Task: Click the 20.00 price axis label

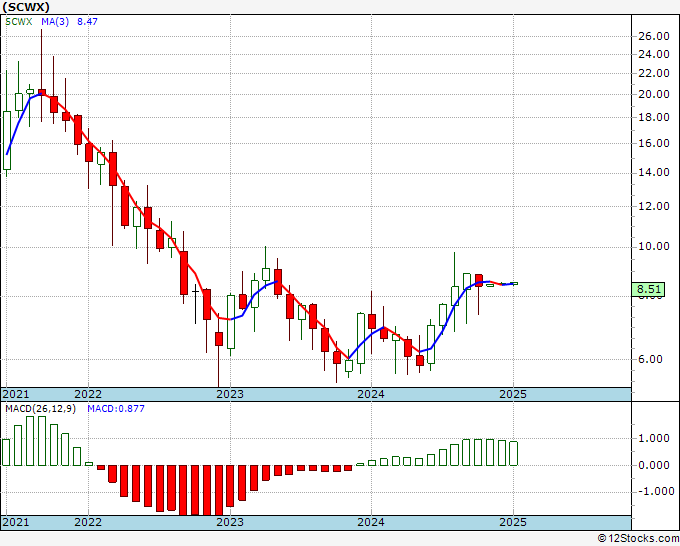Action: tap(654, 94)
